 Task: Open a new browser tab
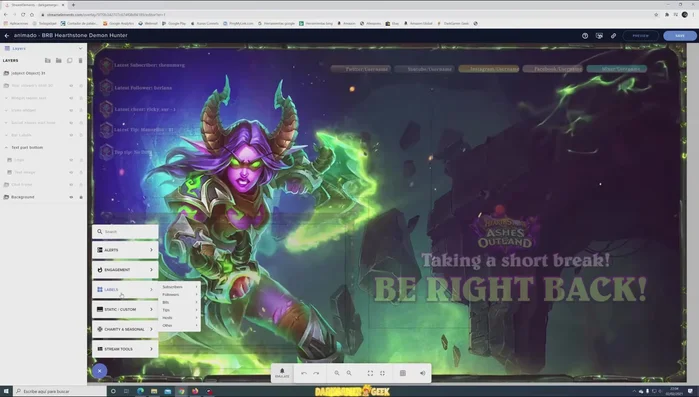click(x=73, y=5)
